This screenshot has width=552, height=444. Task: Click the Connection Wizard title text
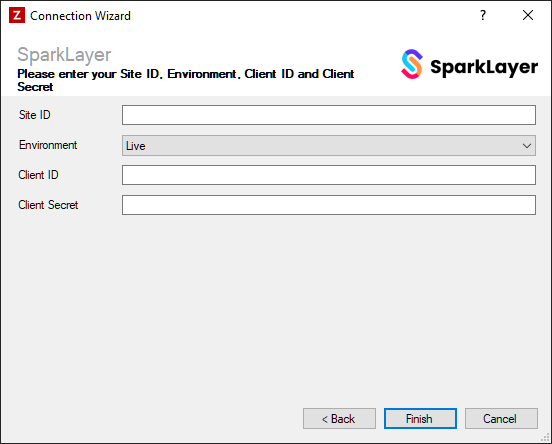(x=80, y=16)
